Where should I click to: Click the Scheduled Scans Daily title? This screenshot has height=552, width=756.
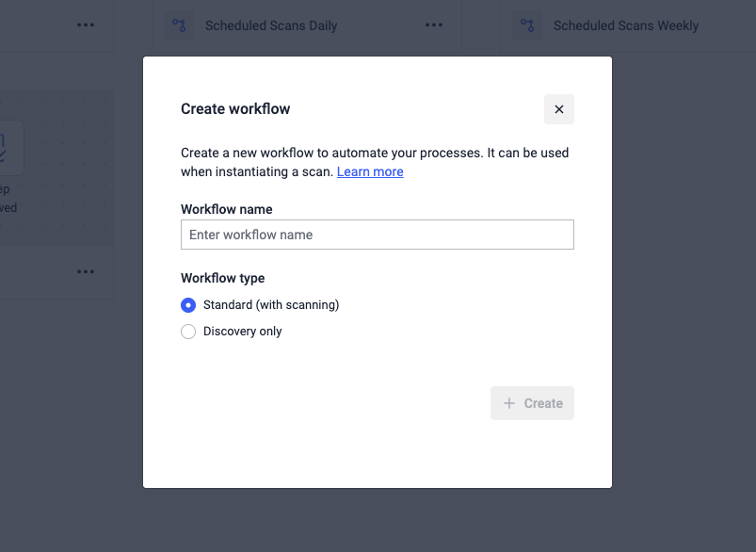(271, 25)
